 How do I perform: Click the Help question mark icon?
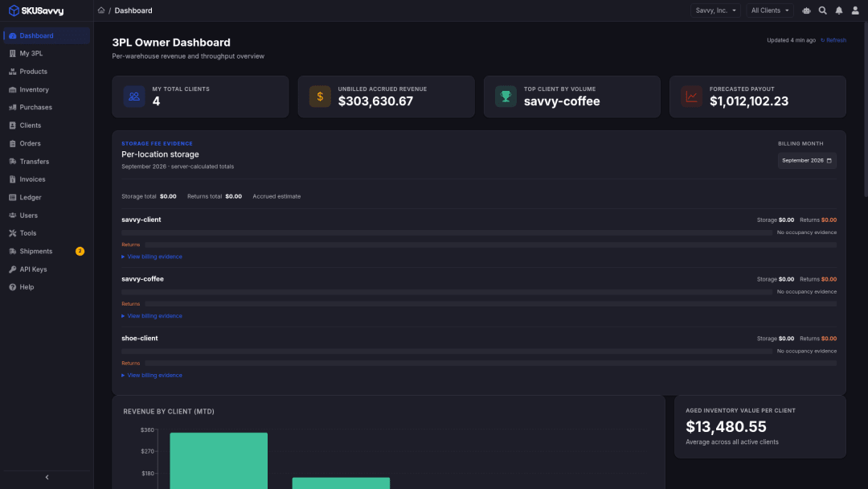coord(12,287)
